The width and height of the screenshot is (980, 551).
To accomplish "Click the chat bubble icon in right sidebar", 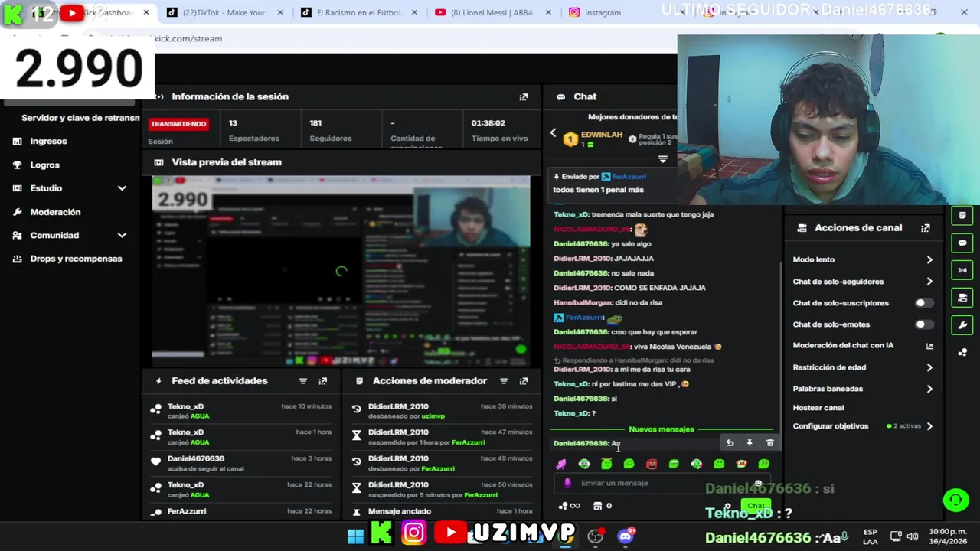I will (x=962, y=243).
